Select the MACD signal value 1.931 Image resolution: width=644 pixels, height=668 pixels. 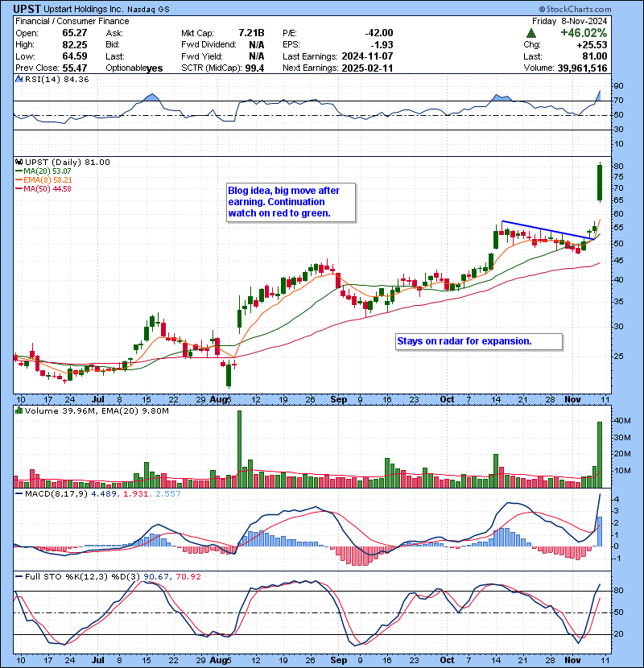click(x=136, y=494)
